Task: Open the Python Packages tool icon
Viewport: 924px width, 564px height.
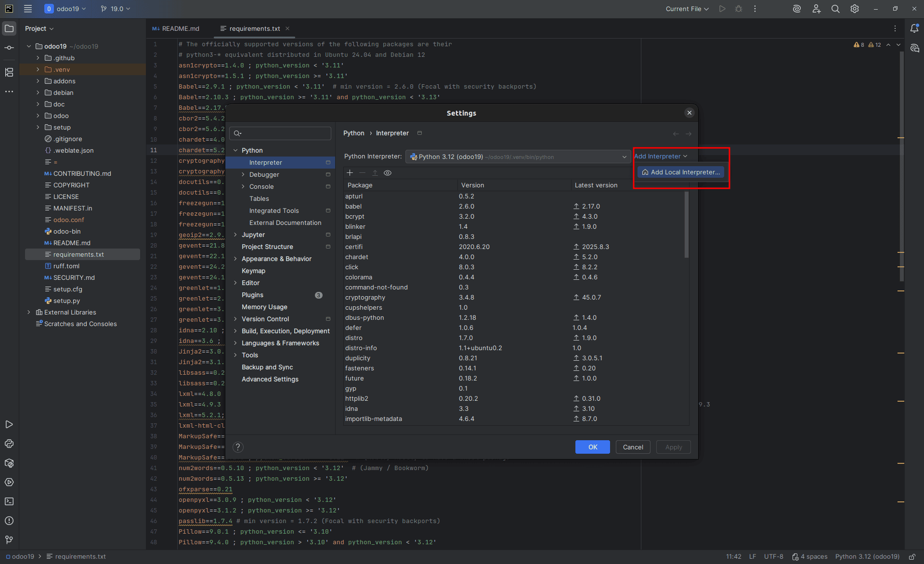Action: 9,463
